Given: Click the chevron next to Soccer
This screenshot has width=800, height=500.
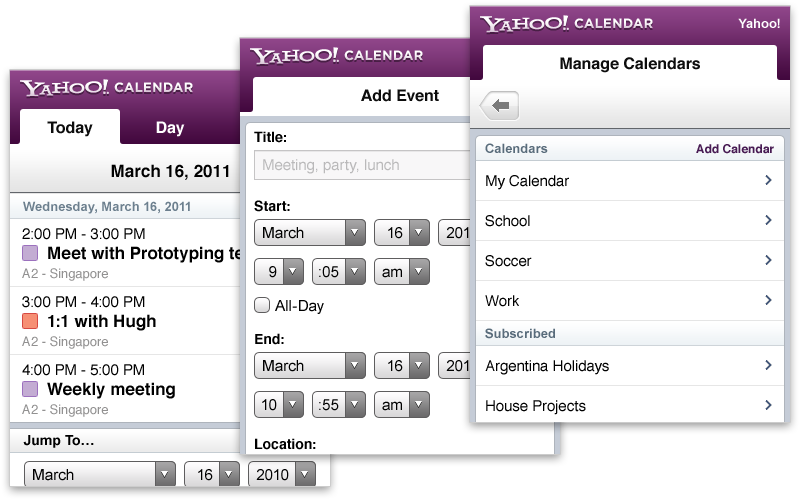Looking at the screenshot, I should [x=768, y=260].
